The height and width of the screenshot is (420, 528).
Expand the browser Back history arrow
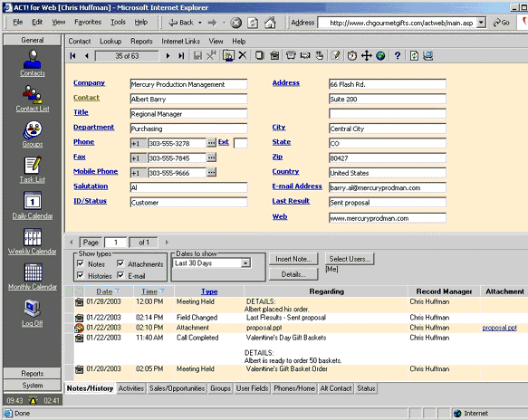point(199,23)
